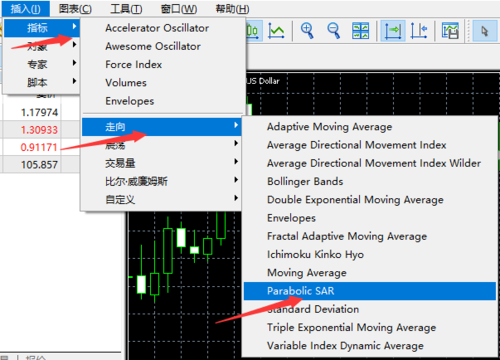This screenshot has height=360, width=500.
Task: Tile chart windows with grid icon
Action: pyautogui.click(x=360, y=31)
